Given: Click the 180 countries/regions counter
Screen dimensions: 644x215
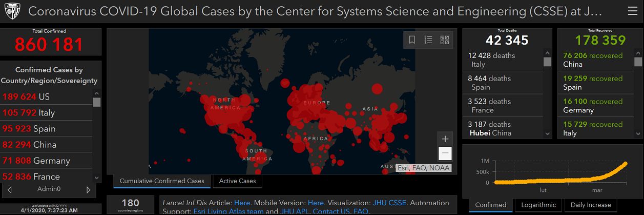Looking at the screenshot, I should (x=130, y=203).
